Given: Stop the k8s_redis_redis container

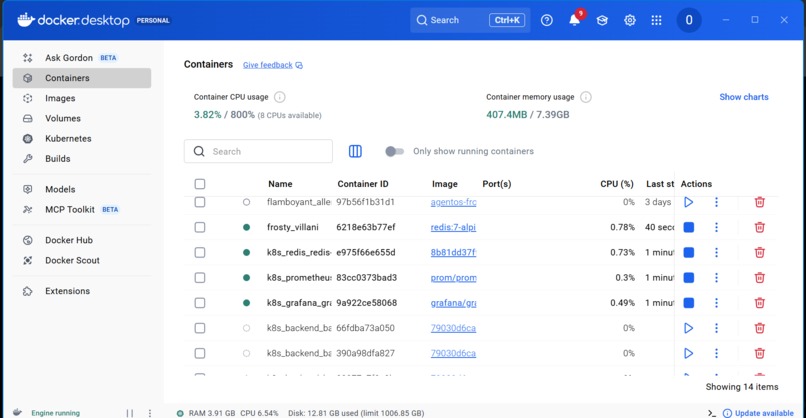Looking at the screenshot, I should tap(689, 252).
